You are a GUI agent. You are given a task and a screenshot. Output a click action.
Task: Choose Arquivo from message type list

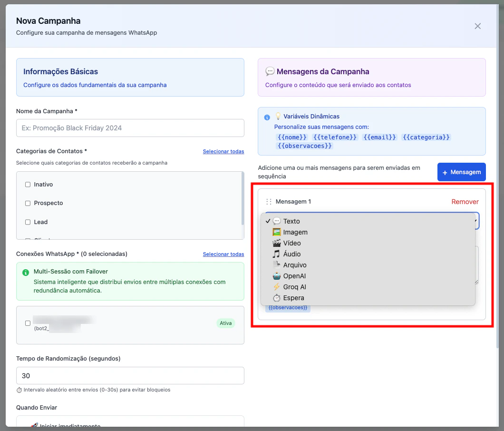click(x=368, y=265)
